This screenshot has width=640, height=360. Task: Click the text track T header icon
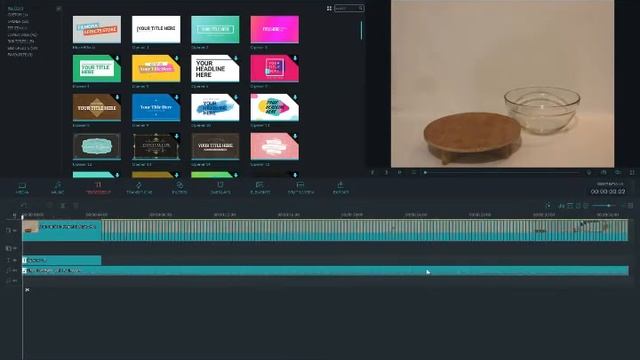coord(8,260)
